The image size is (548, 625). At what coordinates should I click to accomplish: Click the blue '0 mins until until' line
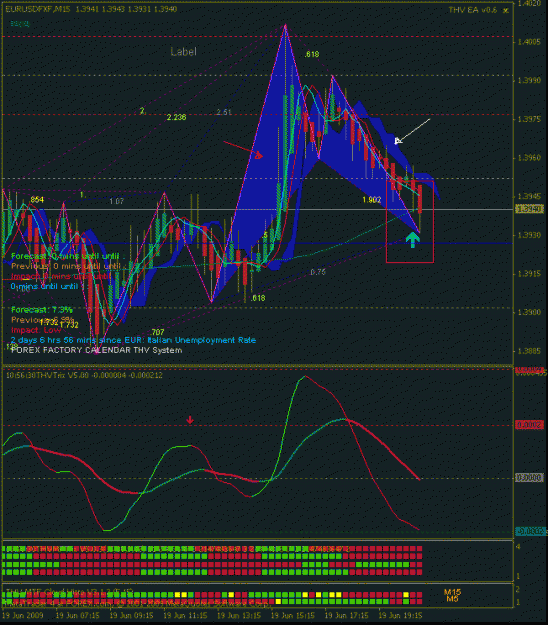pos(44,286)
